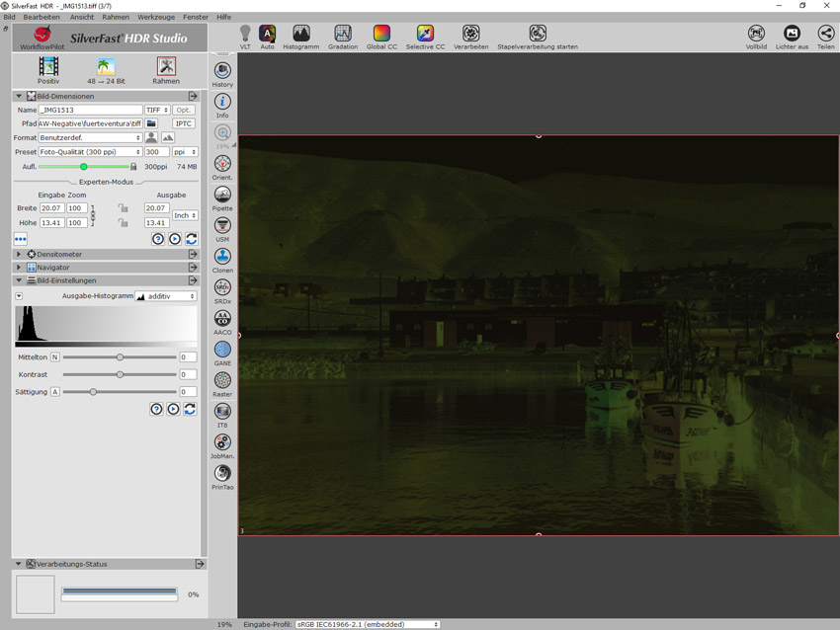
Task: Open the USM sharpening tool
Action: click(222, 226)
